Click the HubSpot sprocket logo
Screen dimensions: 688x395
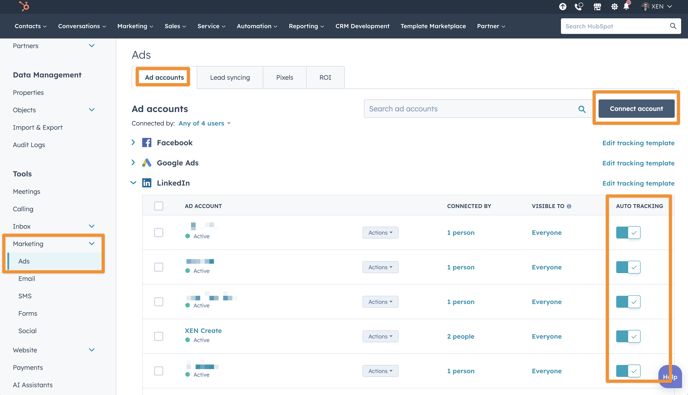pos(24,6)
